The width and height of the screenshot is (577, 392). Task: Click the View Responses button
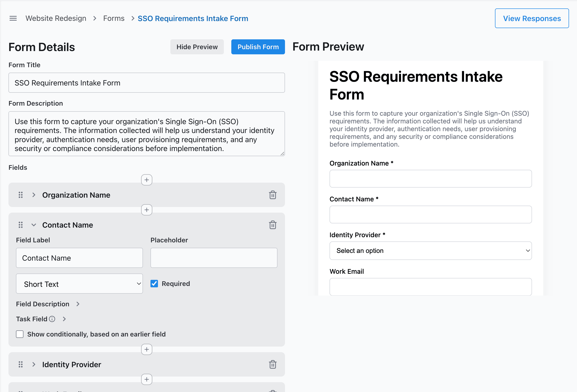coord(532,18)
